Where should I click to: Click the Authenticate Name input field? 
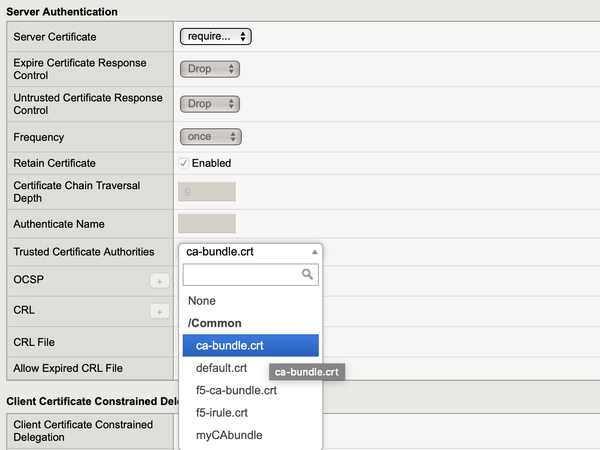[x=207, y=224]
